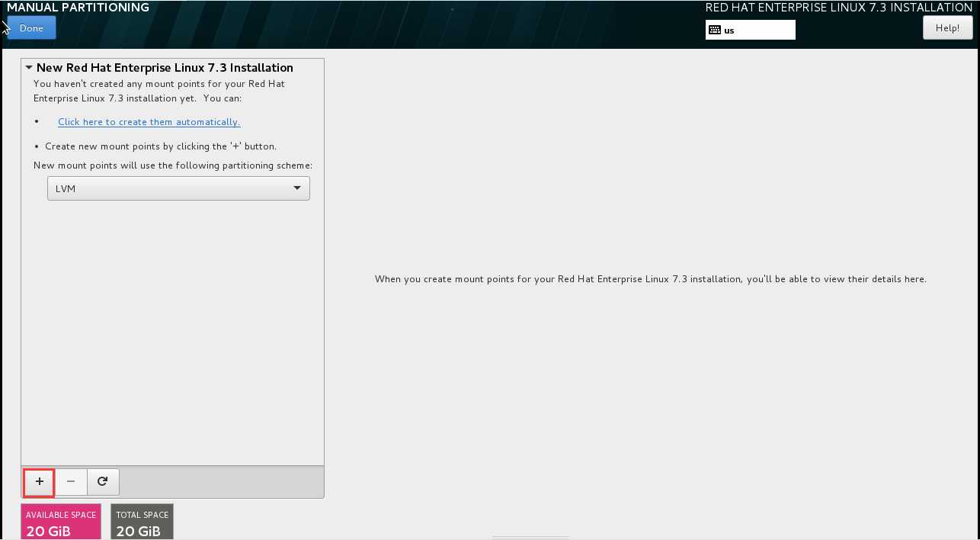Click the plus button to add mount point
The image size is (980, 540).
pyautogui.click(x=40, y=482)
